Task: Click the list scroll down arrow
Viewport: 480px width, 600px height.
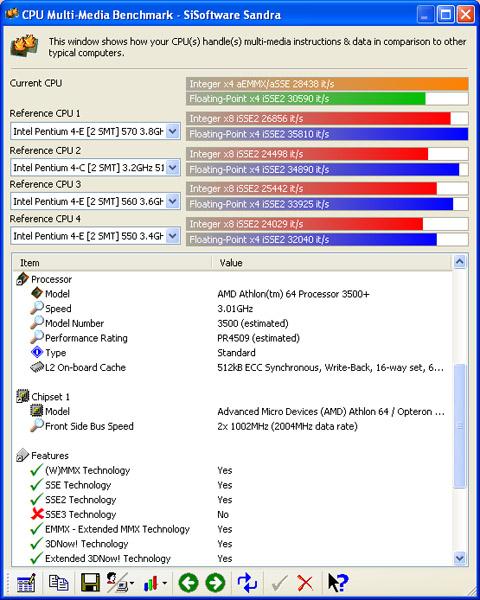Action: pos(459,558)
